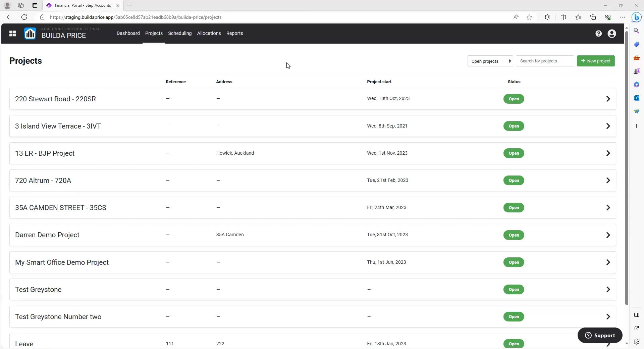644x349 pixels.
Task: Open the Microsoft 365 Copilot sidebar icon
Action: [637, 84]
